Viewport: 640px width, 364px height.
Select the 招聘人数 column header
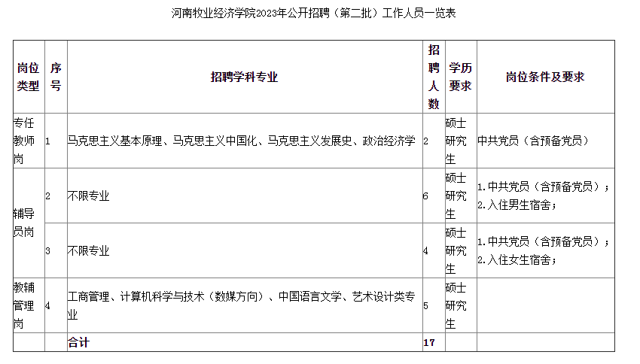(433, 77)
